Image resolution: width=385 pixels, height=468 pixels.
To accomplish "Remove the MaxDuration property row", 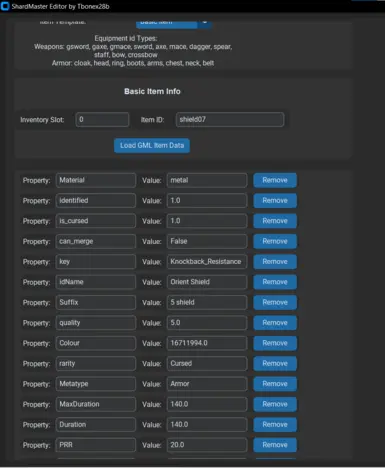I will click(x=275, y=404).
